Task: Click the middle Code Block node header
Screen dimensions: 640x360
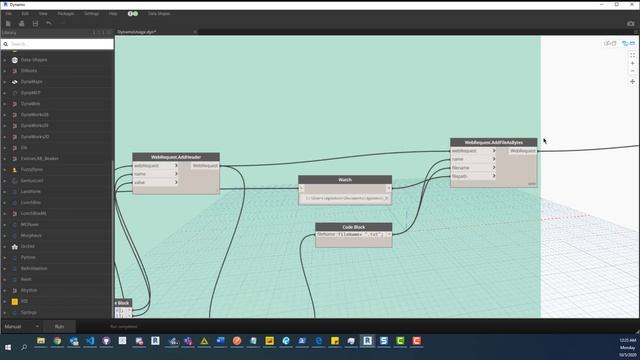Action: click(354, 227)
